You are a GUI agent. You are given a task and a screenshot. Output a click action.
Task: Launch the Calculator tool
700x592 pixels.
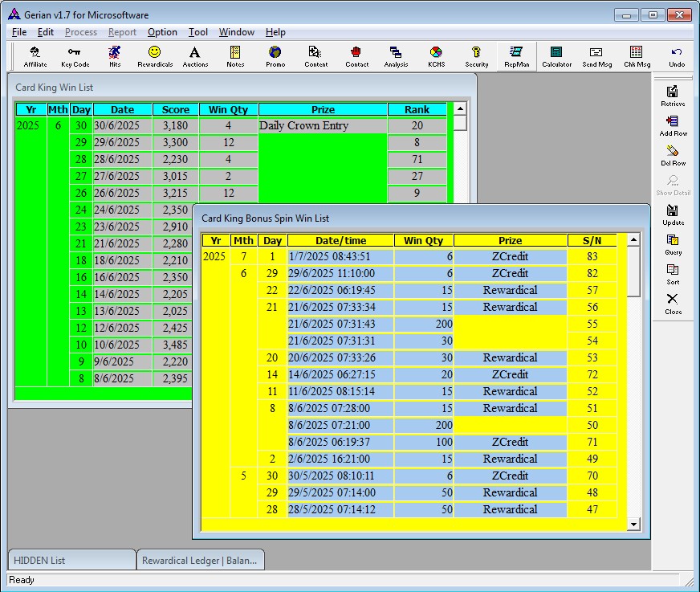[x=556, y=56]
